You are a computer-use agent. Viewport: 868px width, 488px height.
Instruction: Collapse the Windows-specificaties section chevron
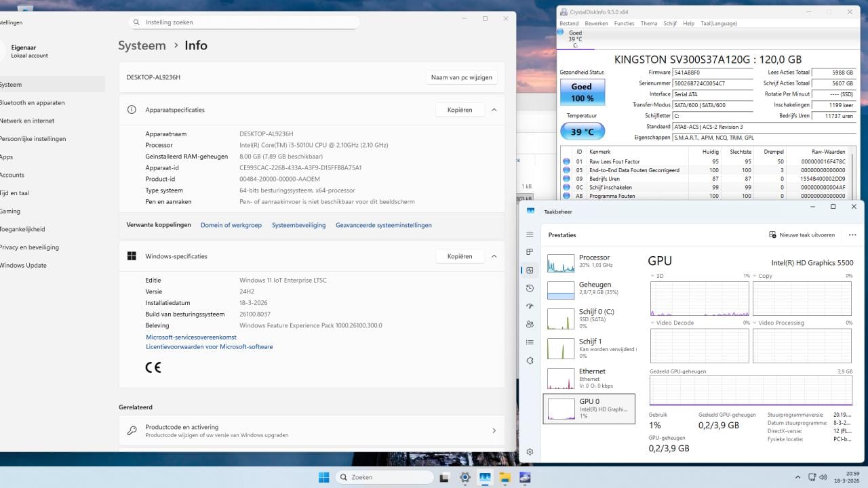coord(494,256)
